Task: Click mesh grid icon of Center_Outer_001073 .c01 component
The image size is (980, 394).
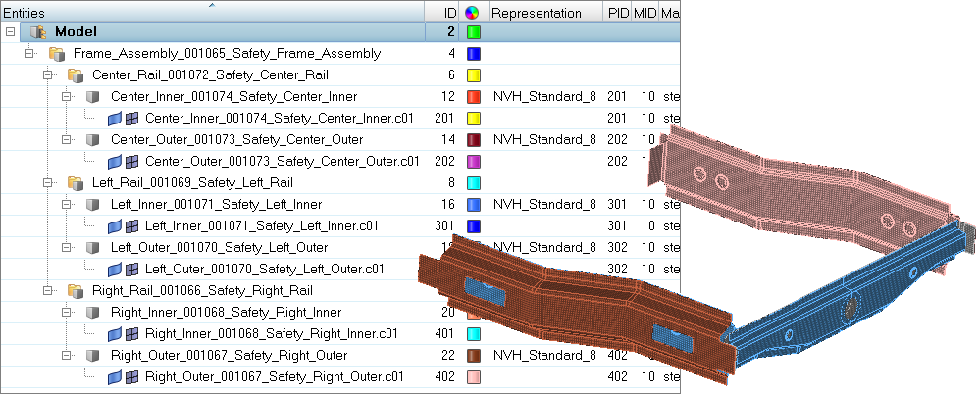Action: 131,162
